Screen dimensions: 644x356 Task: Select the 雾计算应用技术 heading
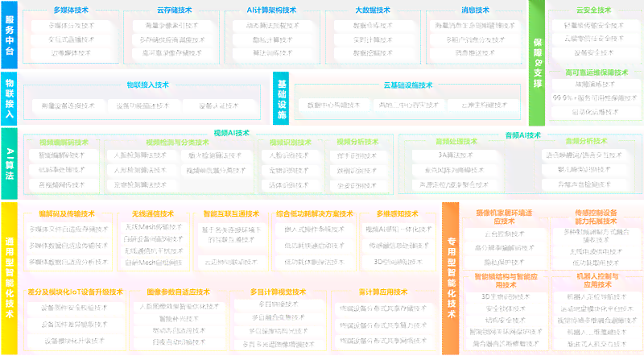[383, 292]
